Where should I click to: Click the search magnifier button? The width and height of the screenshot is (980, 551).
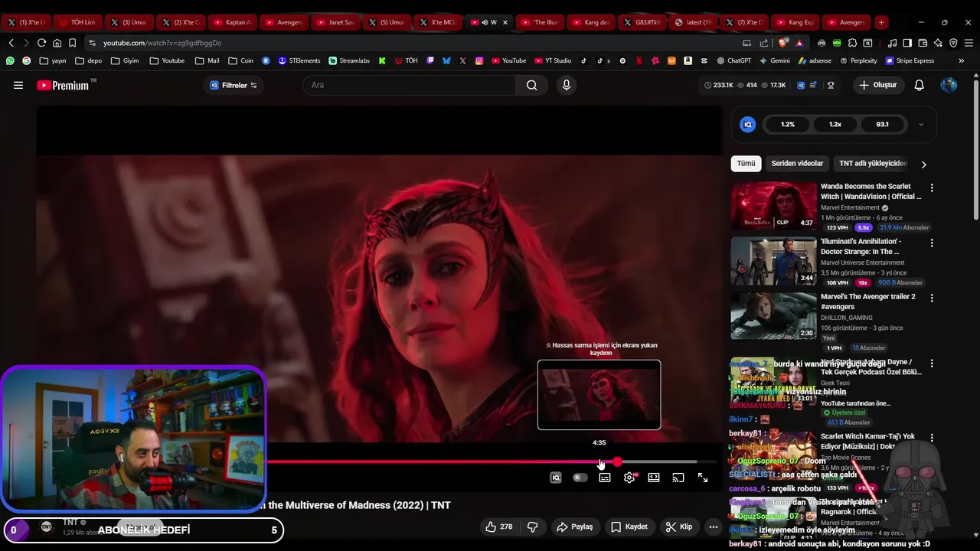(x=532, y=85)
